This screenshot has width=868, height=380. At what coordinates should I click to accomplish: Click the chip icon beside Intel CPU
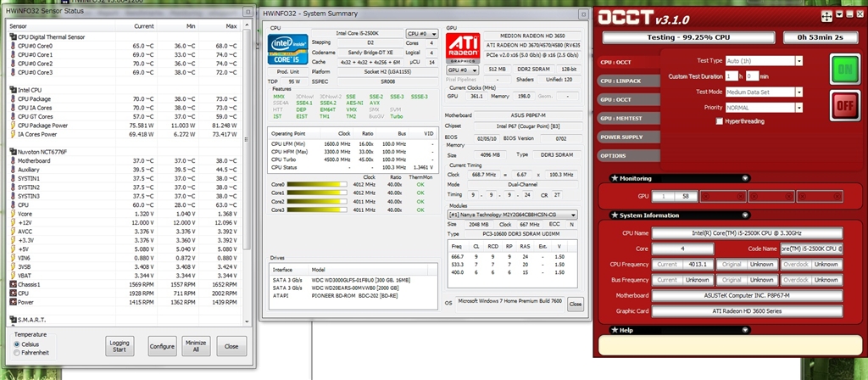(x=14, y=90)
